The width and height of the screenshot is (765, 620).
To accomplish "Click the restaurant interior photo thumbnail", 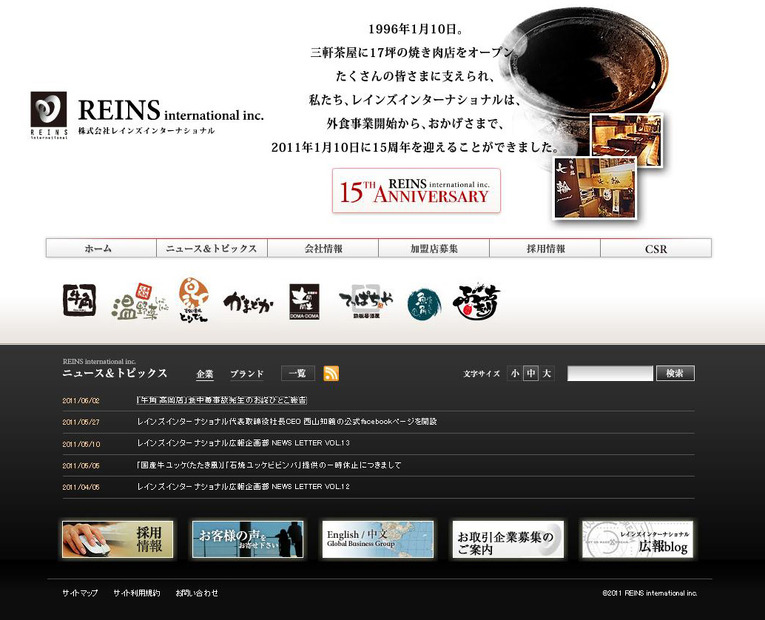I will coord(626,140).
